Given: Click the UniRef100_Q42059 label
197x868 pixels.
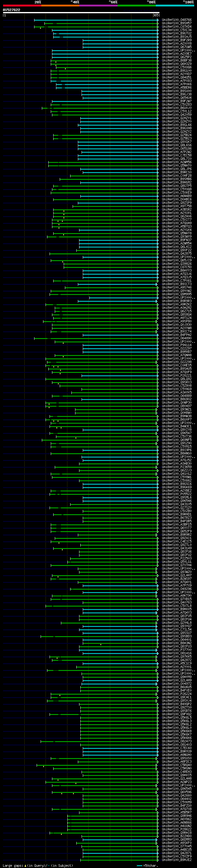Looking at the screenshot, I should 176,115.
